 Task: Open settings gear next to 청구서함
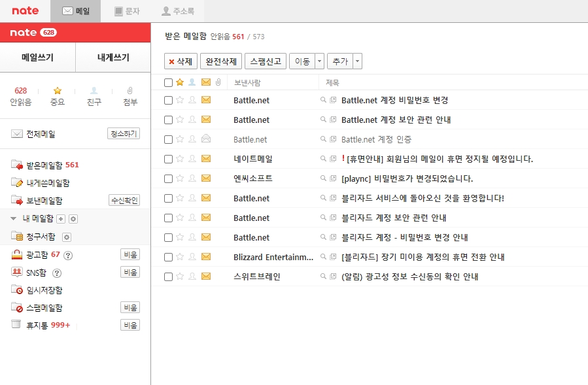pyautogui.click(x=67, y=236)
